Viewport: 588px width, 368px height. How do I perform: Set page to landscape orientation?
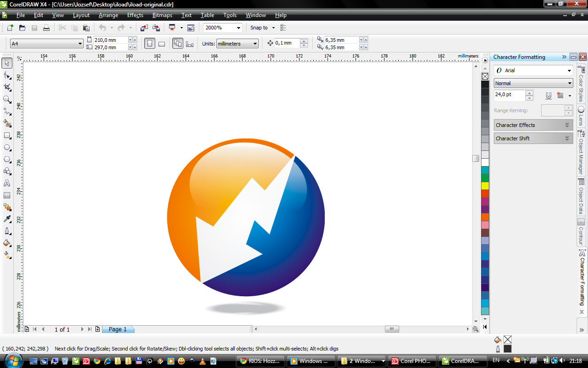point(162,44)
